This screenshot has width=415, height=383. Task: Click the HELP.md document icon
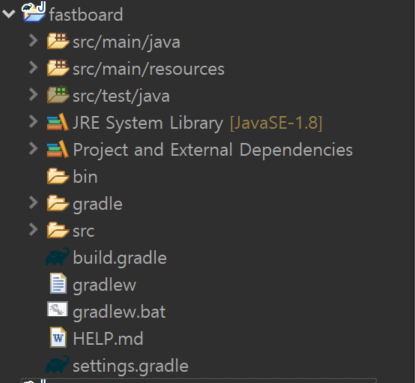(58, 338)
